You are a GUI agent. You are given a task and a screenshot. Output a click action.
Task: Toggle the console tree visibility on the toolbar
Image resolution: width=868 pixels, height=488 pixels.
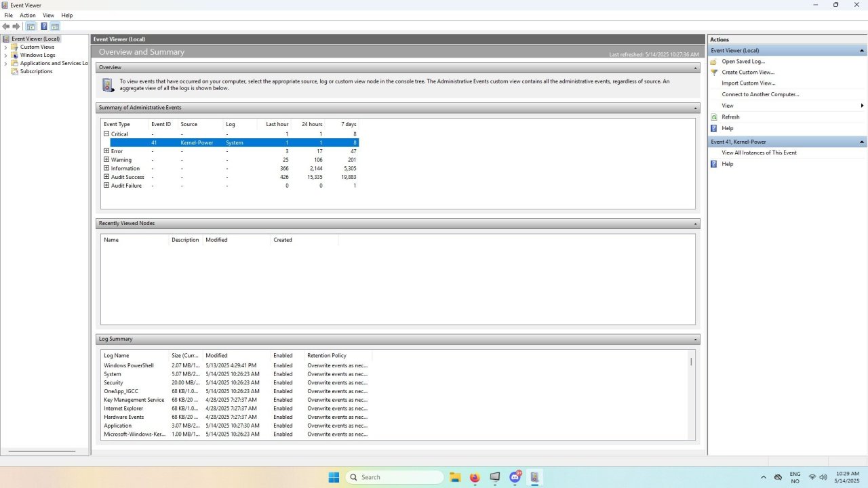point(31,26)
